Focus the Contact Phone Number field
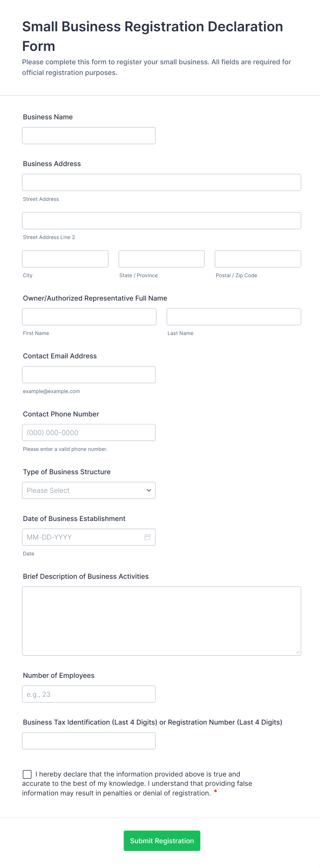 coord(88,433)
